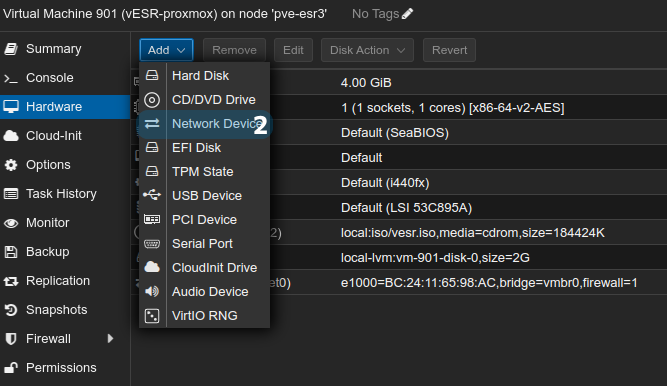Pick PCI Device from the menu
This screenshot has width=667, height=386.
click(205, 220)
